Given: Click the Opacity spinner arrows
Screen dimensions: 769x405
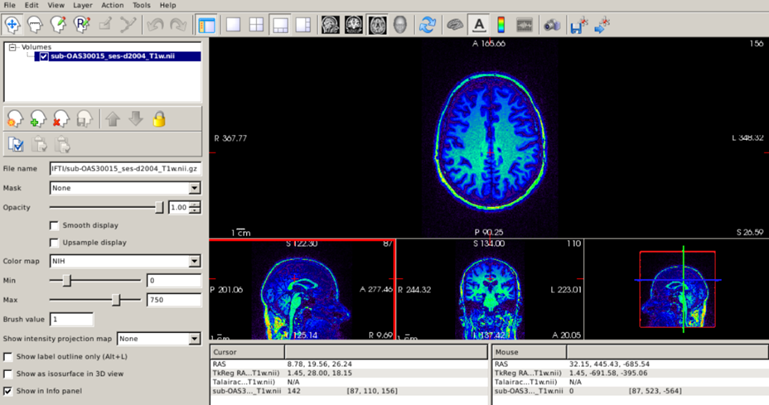Looking at the screenshot, I should point(195,208).
